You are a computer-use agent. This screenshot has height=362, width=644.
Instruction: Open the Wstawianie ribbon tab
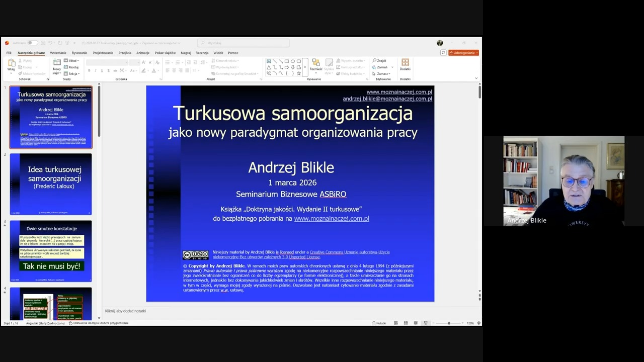58,53
